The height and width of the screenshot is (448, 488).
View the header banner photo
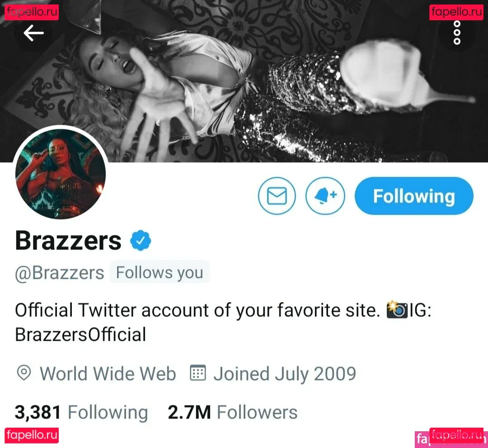pyautogui.click(x=244, y=81)
